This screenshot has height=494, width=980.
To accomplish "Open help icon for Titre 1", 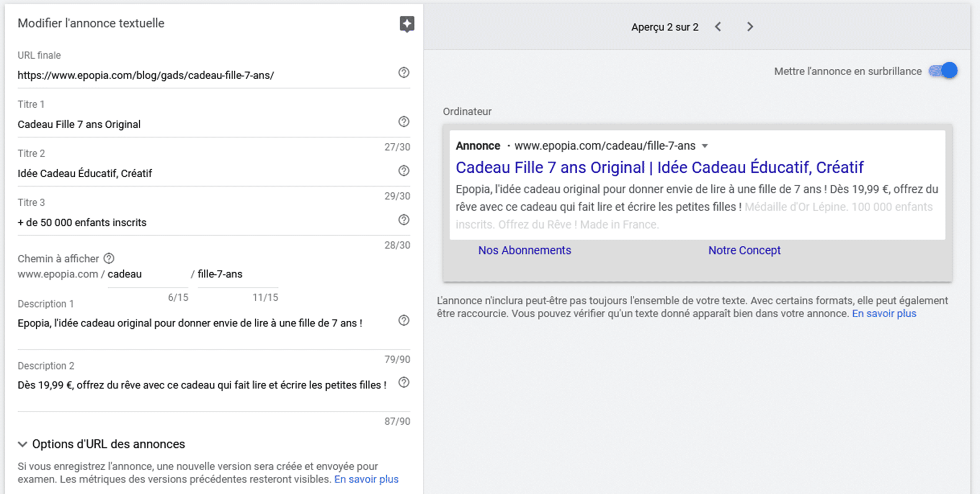I will (x=403, y=121).
